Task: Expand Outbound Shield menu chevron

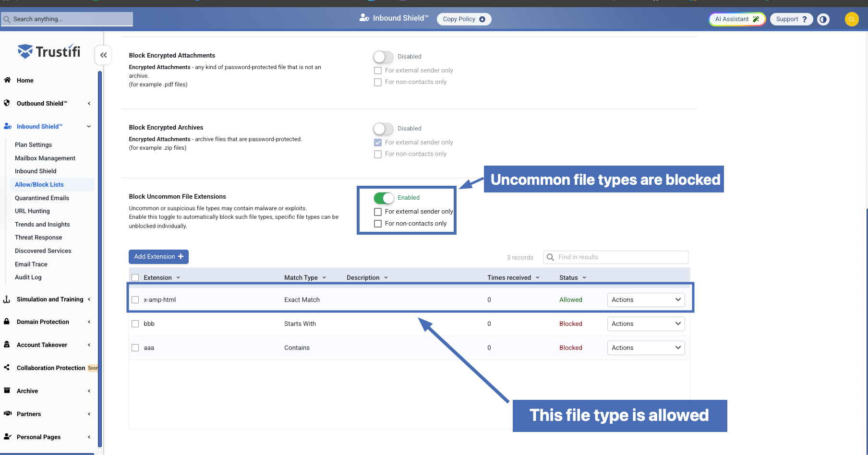Action: coord(89,103)
